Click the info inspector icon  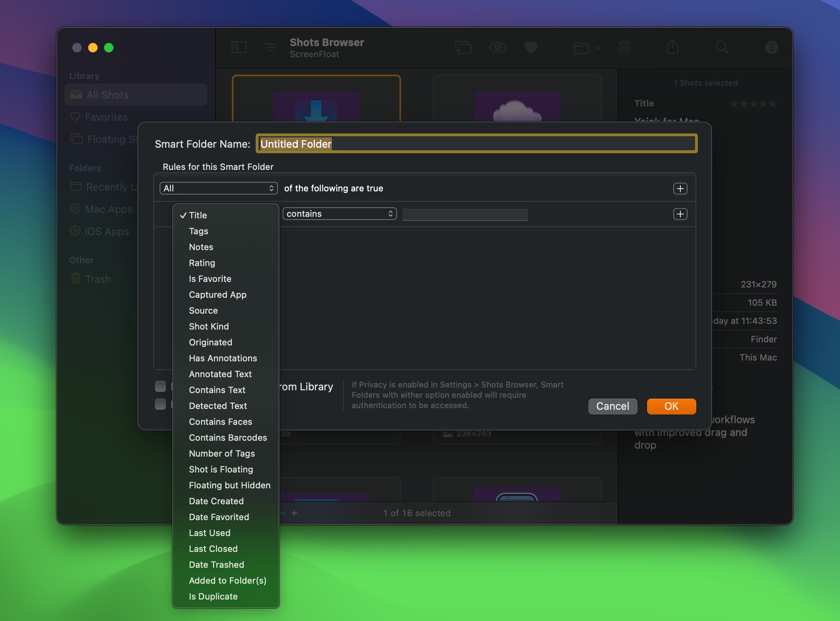(771, 48)
